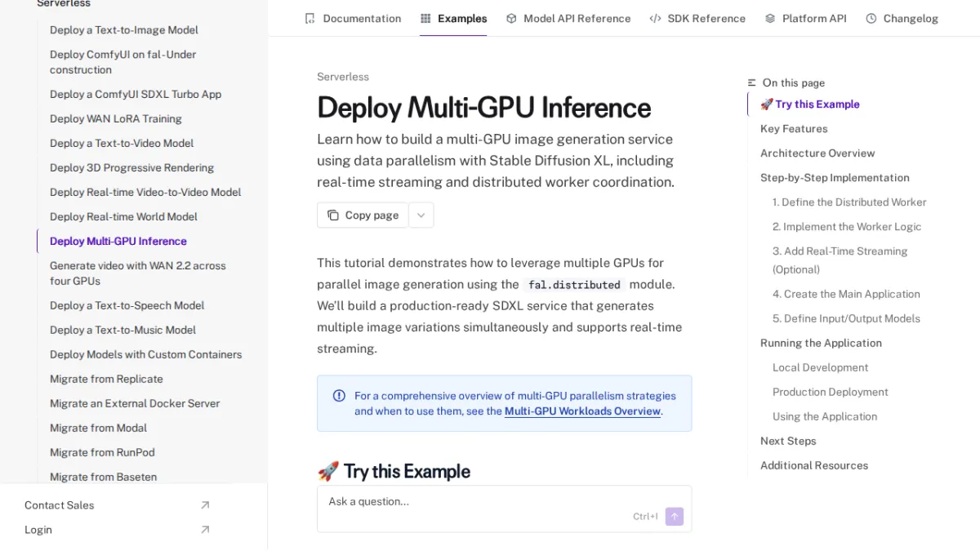
Task: Switch to the Examples tab
Action: point(454,18)
